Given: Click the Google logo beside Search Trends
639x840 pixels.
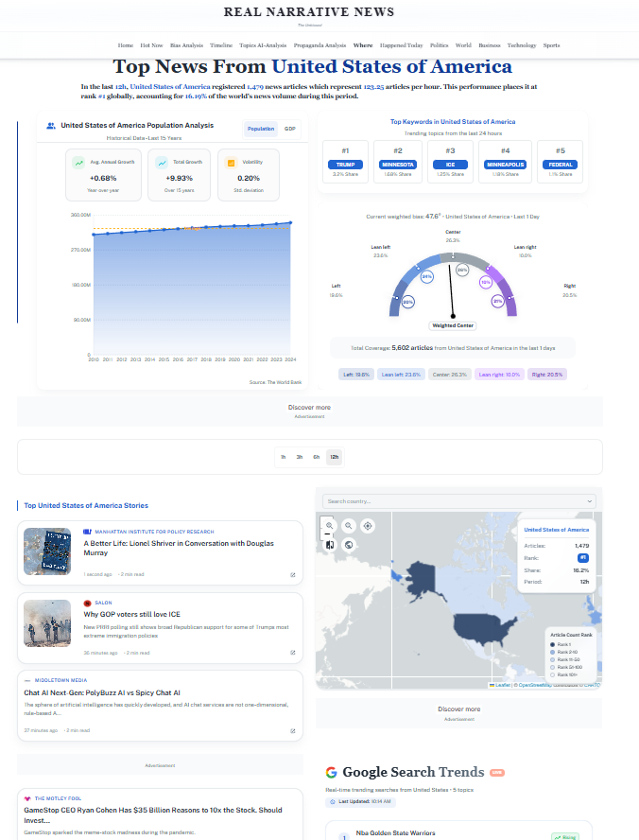Looking at the screenshot, I should 331,773.
